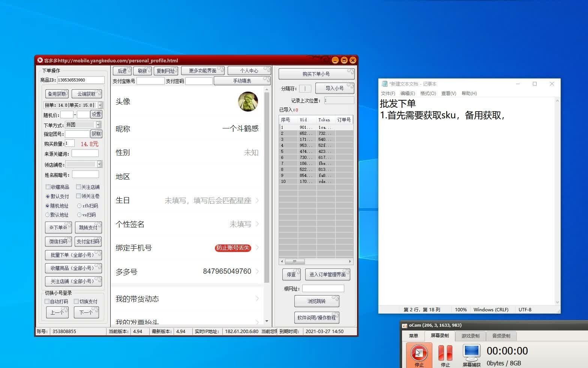Click the profile page vertical scrollbar
This screenshot has width=588, height=368.
(x=267, y=187)
